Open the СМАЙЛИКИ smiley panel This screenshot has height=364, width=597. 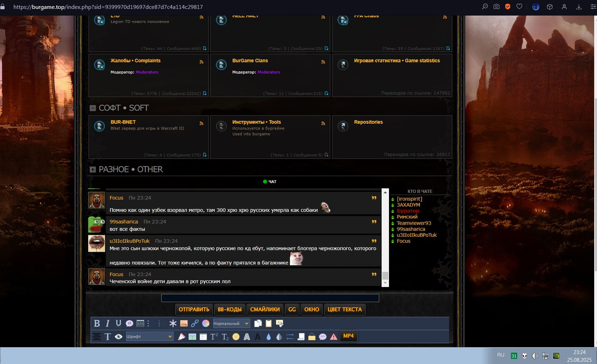265,309
